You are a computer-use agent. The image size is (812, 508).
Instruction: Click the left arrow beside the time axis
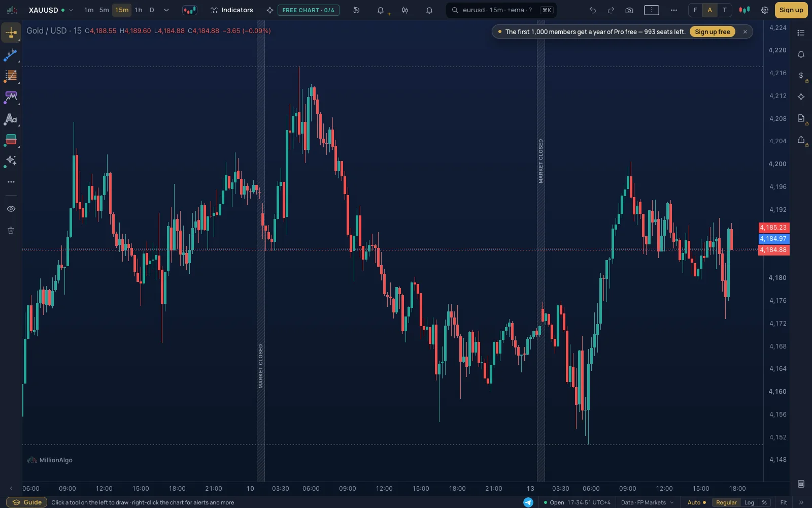pyautogui.click(x=11, y=488)
